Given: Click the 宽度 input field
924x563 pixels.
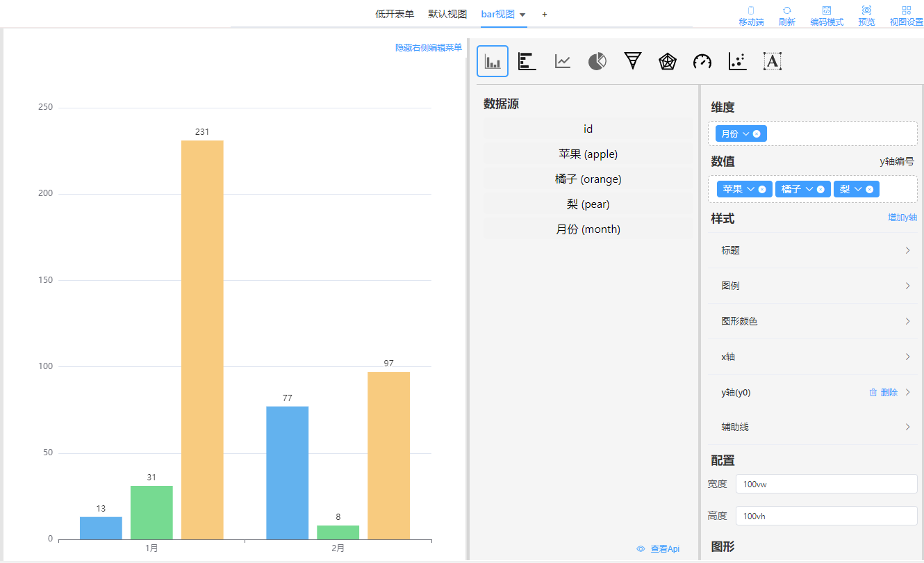Looking at the screenshot, I should 826,484.
